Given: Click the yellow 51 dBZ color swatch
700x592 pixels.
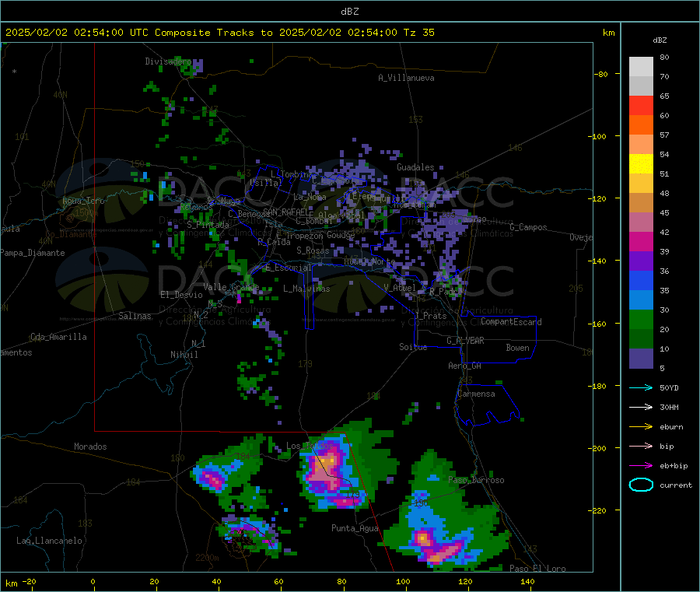Looking at the screenshot, I should (x=641, y=164).
